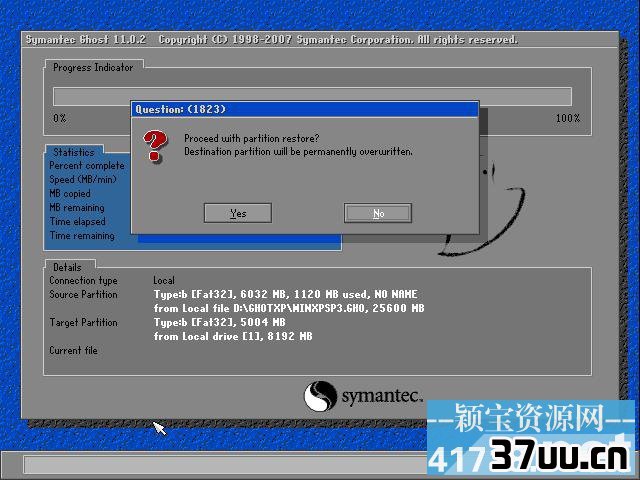
Task: Click the "Details" group label
Action: (x=67, y=267)
